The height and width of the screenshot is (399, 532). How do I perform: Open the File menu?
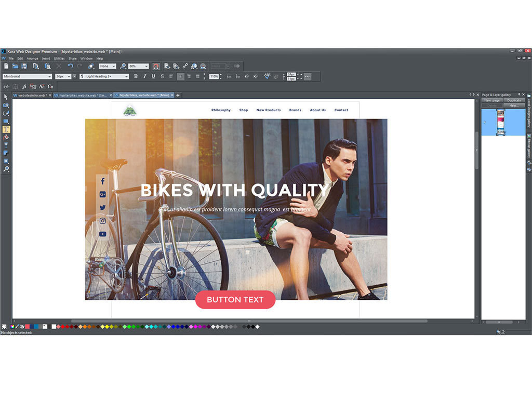coord(11,59)
